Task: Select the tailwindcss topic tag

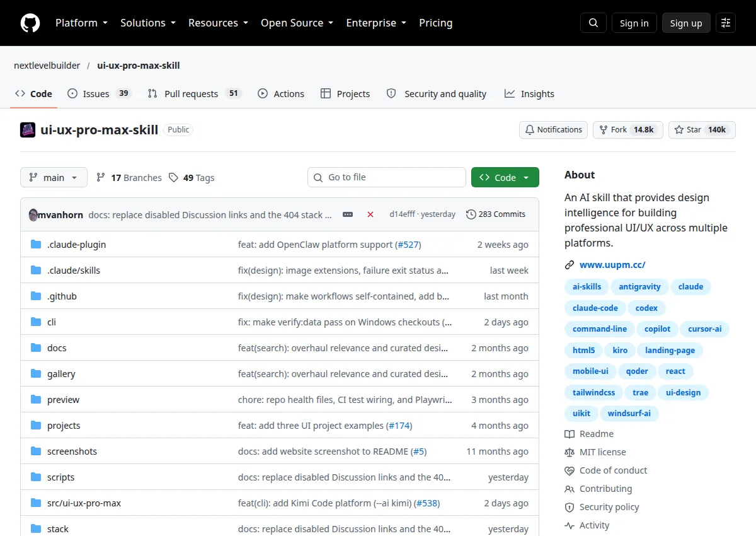Action: point(593,392)
